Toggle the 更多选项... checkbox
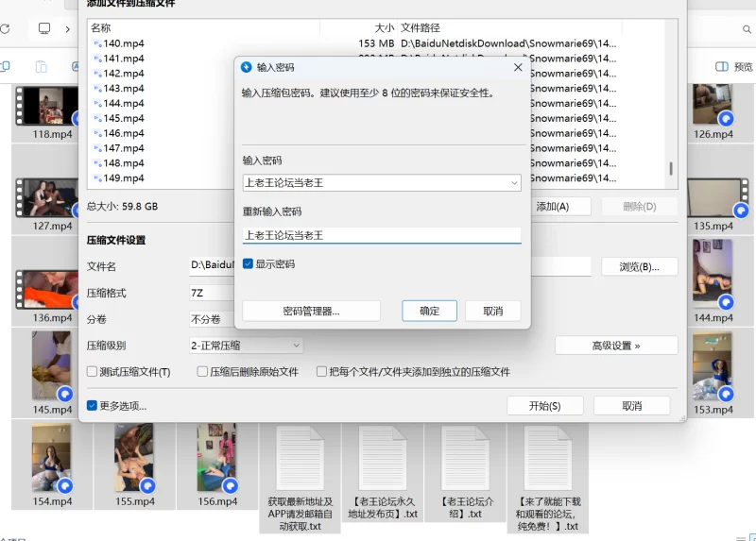Viewport: 756px width, 541px height. (x=92, y=406)
